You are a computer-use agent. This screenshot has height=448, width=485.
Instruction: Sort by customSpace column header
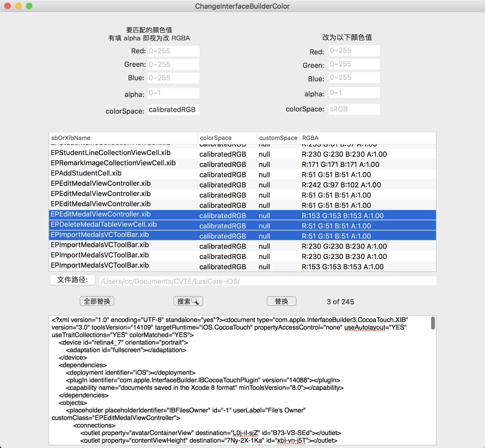pos(278,138)
